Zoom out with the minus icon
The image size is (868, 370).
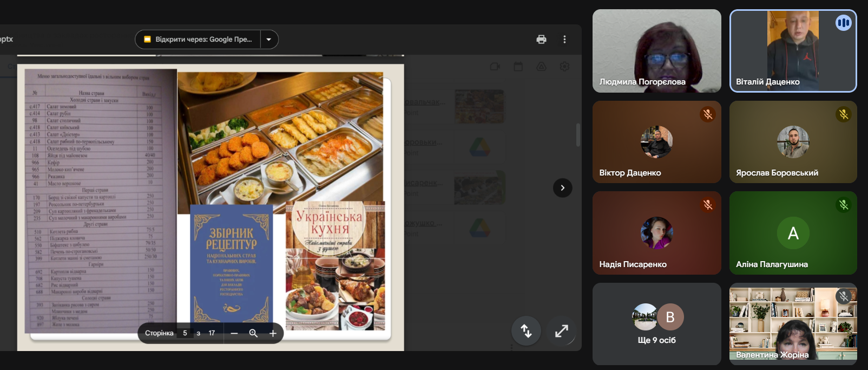point(234,333)
